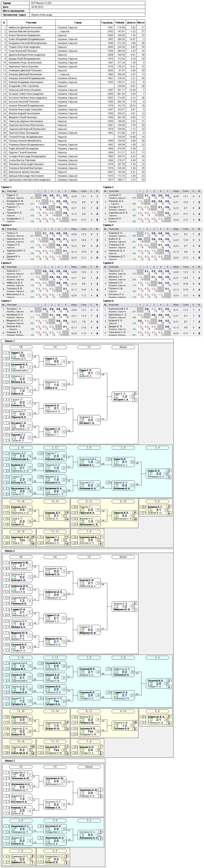Select the Группа-8 table heading
This screenshot has height=868, width=204.
pos(108,301)
